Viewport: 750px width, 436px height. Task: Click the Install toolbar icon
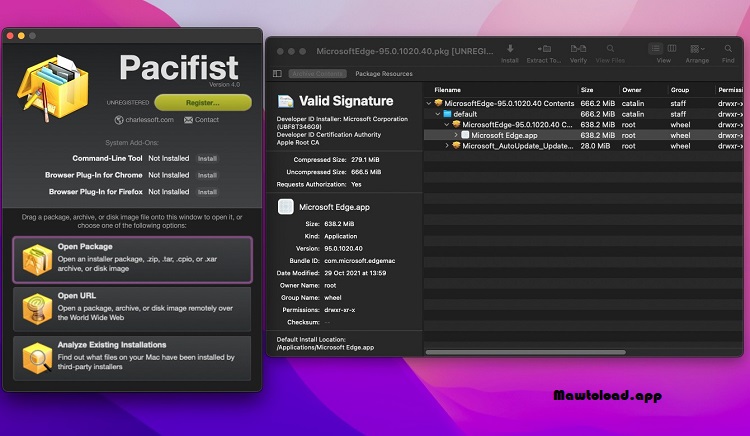point(510,48)
